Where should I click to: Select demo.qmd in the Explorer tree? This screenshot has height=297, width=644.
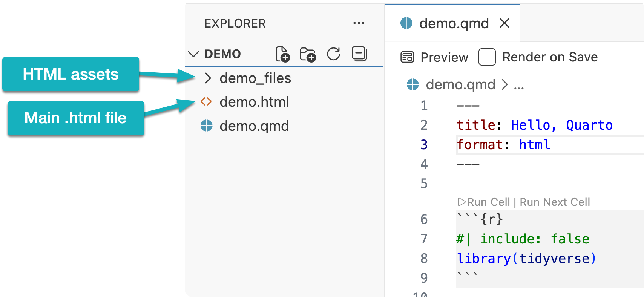[x=254, y=126]
